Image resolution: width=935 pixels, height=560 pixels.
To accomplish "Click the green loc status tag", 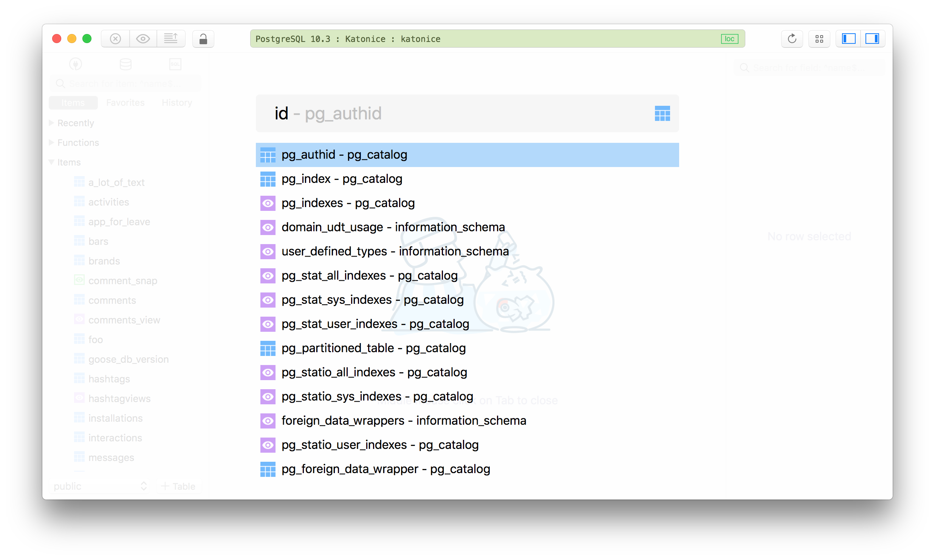I will click(x=729, y=39).
